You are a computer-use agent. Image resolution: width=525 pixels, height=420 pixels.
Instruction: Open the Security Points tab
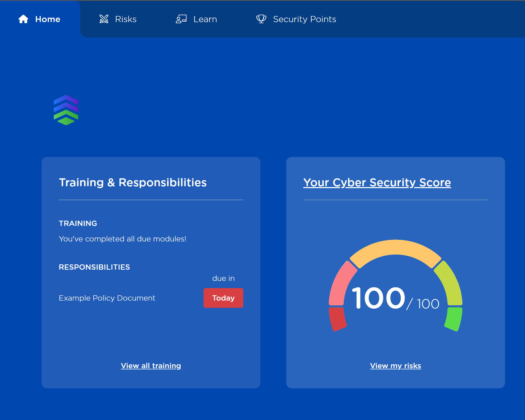[x=296, y=19]
